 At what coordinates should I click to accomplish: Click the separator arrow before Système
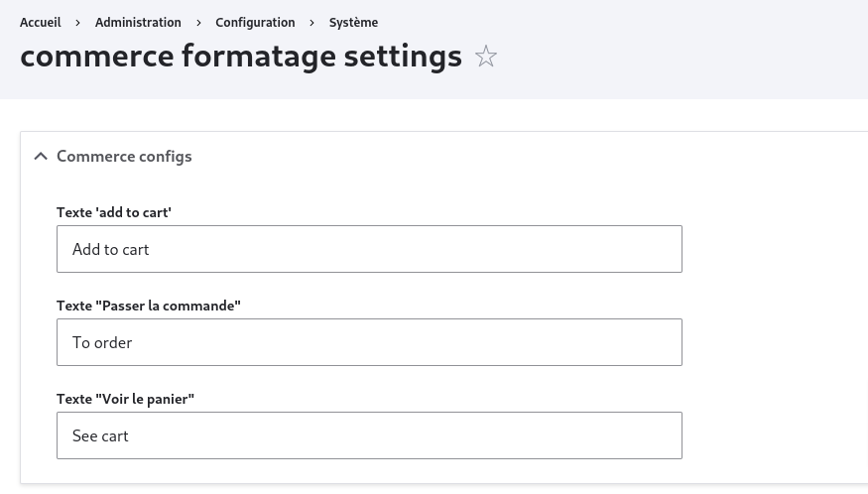coord(312,23)
